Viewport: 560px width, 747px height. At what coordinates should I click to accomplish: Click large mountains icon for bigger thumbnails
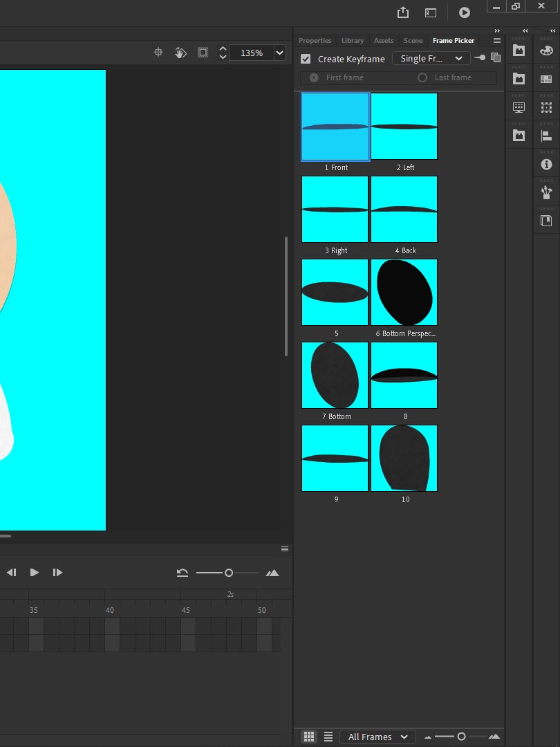click(x=494, y=737)
